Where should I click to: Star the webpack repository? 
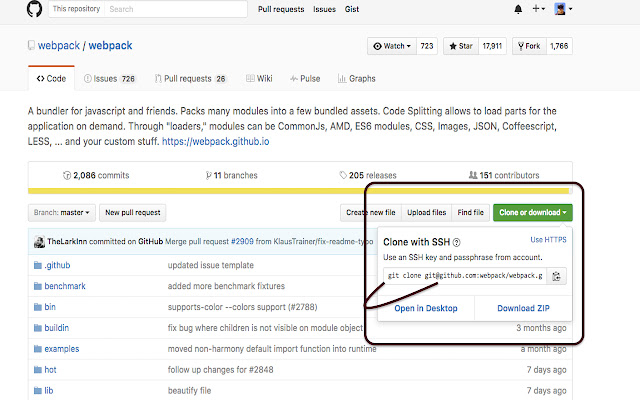[461, 46]
